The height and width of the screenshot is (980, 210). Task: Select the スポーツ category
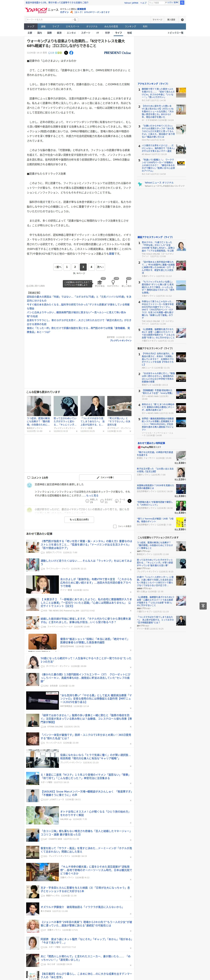pos(86,33)
